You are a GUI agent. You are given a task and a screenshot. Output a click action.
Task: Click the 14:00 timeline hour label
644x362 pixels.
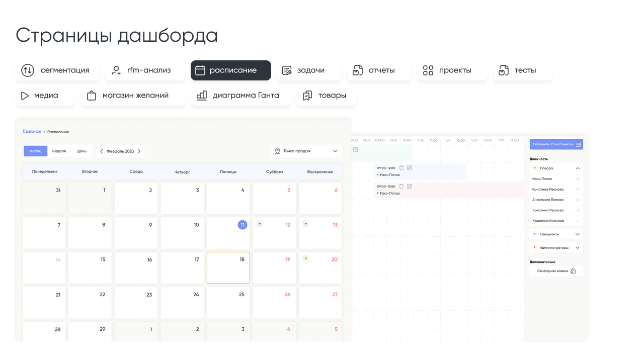(514, 140)
